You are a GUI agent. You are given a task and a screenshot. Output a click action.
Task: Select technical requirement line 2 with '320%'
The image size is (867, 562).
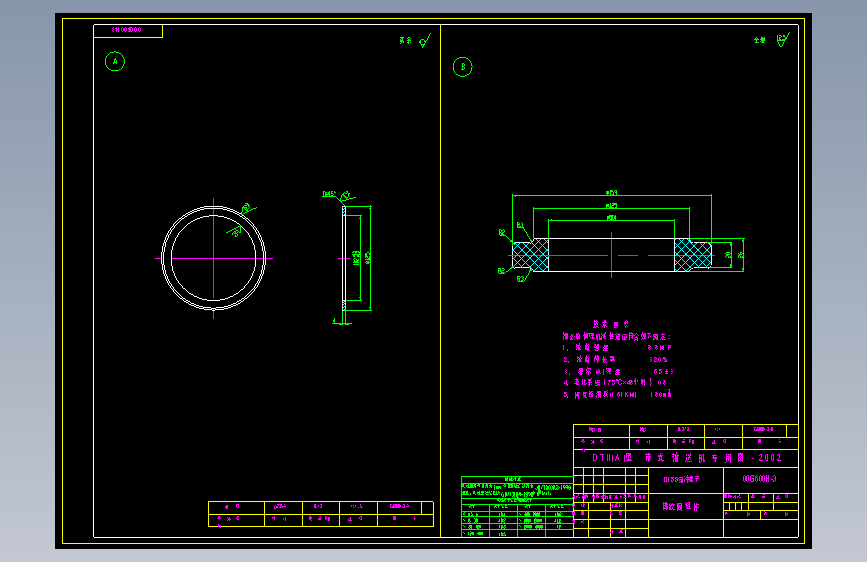tap(615, 360)
